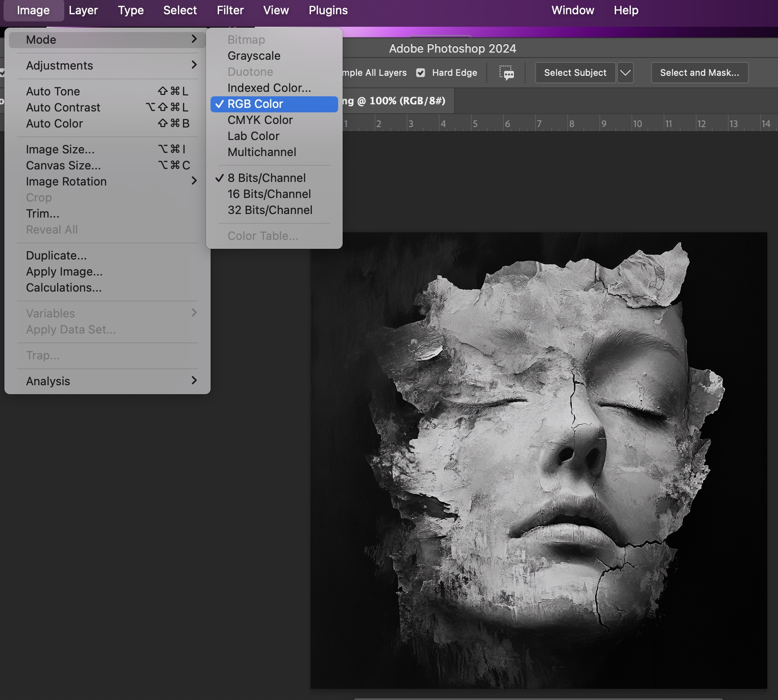Open the Select menu
Image resolution: width=778 pixels, height=700 pixels.
(x=180, y=10)
